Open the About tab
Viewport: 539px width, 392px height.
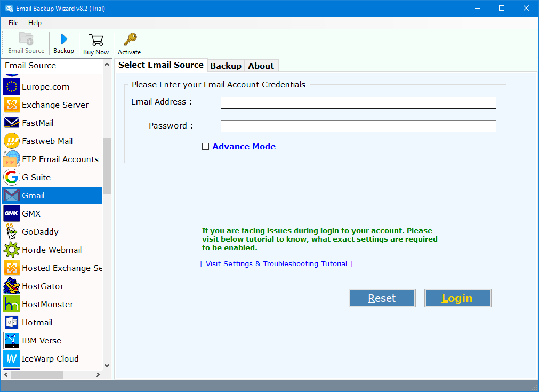pyautogui.click(x=261, y=66)
